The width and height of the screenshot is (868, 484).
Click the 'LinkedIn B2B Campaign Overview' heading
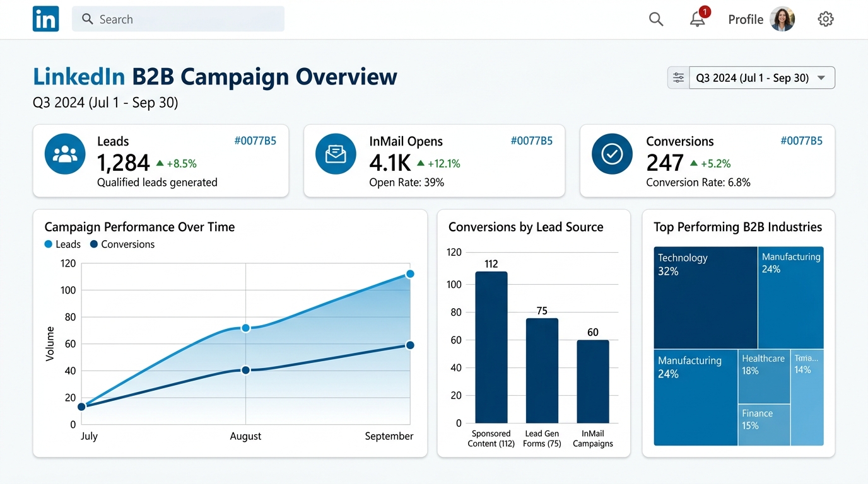[215, 76]
